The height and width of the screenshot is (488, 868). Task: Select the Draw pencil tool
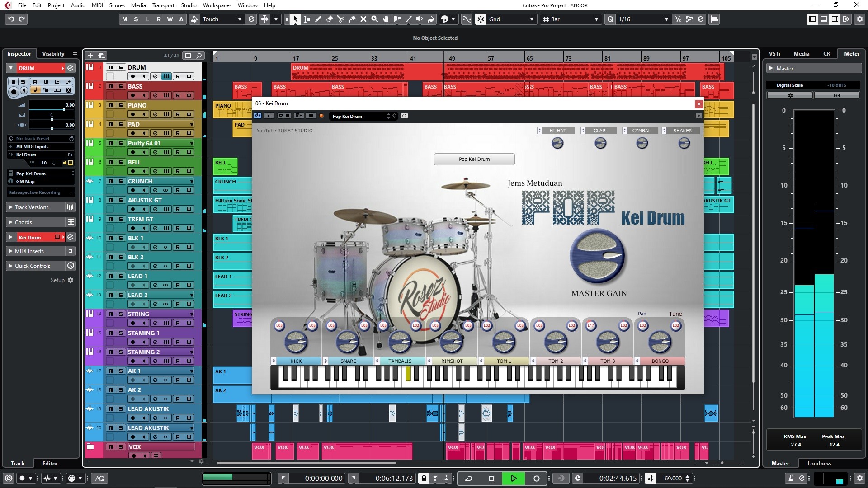click(x=318, y=19)
